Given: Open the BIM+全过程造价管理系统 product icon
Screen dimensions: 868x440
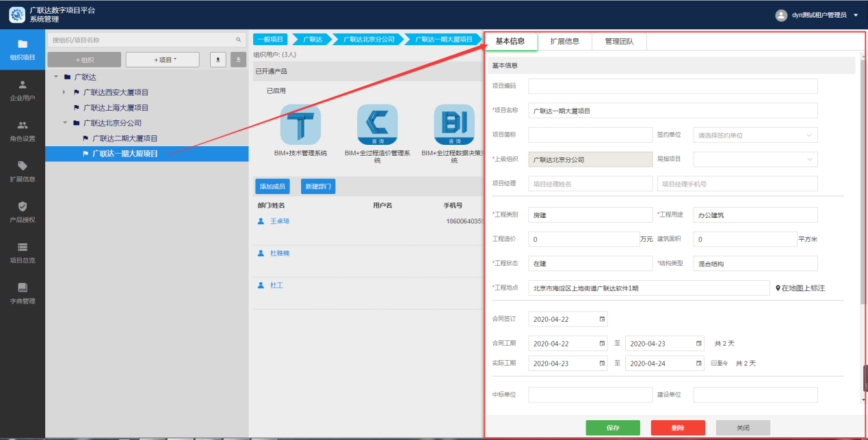Looking at the screenshot, I should [378, 124].
